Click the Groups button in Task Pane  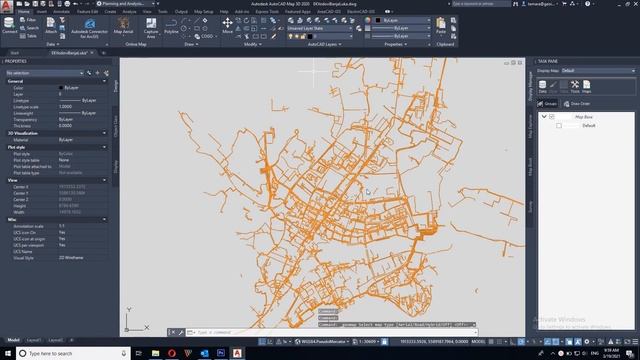547,104
